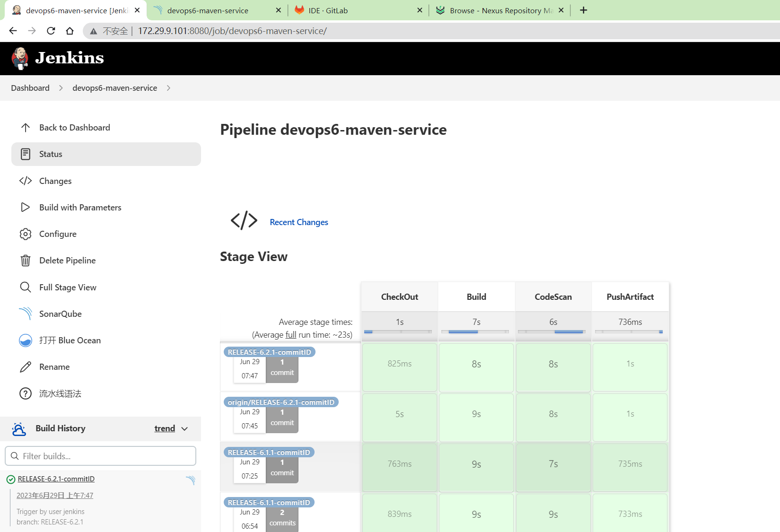Click the Changes code icon
Viewport: 780px width, 532px height.
click(x=26, y=181)
